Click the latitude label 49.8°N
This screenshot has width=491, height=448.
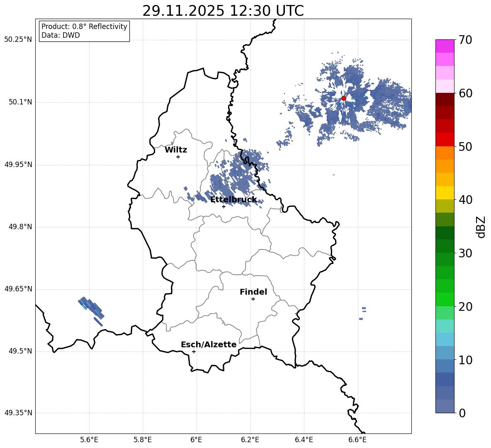tap(20, 227)
